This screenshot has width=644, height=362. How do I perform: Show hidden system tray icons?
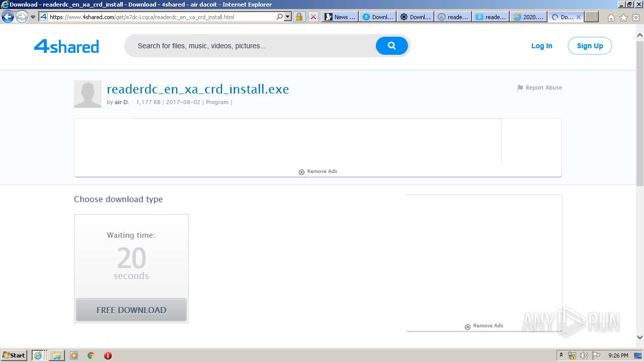pyautogui.click(x=561, y=355)
